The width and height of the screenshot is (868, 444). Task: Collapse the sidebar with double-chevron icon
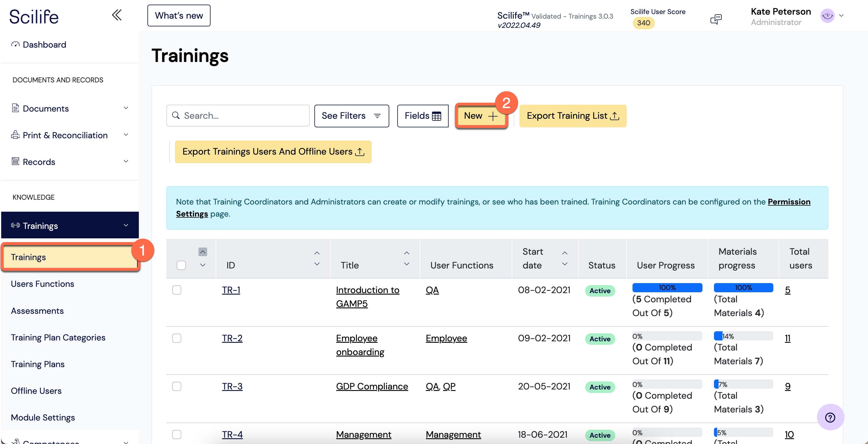pos(117,15)
